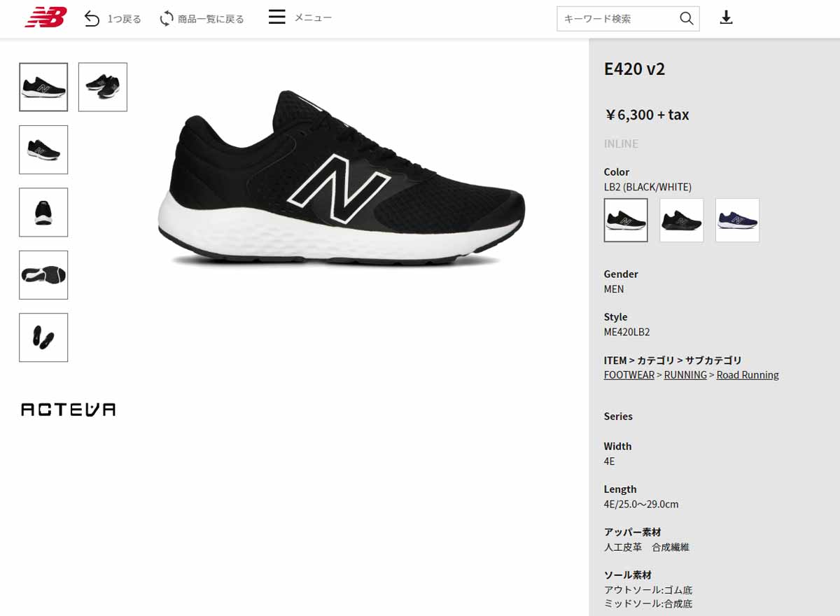Open the メニュー label

coord(313,17)
